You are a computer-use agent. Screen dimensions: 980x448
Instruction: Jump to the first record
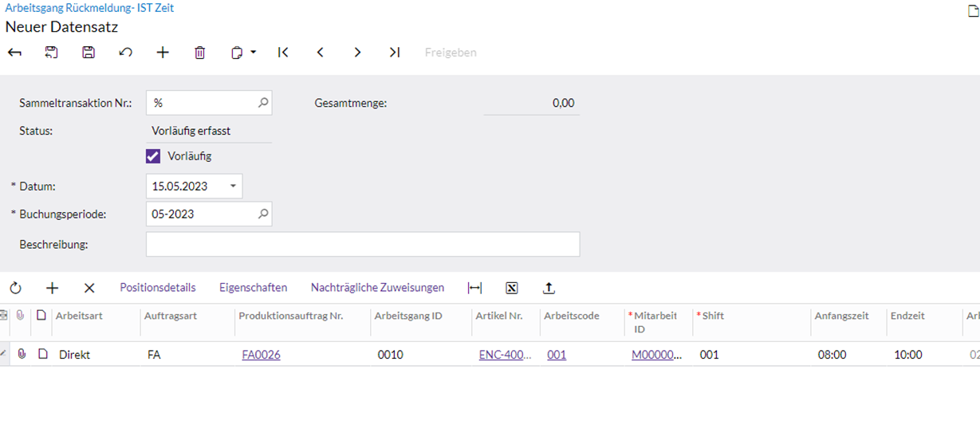point(283,53)
